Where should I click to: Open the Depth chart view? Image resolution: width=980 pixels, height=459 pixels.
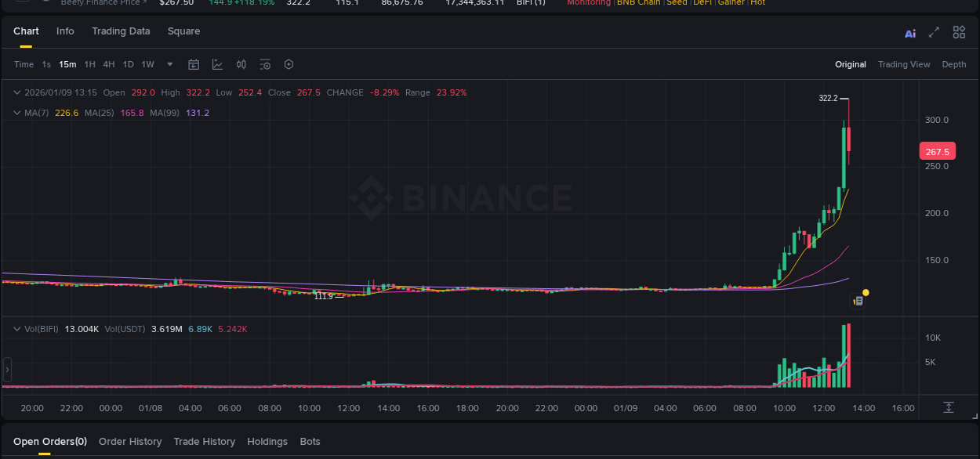(x=954, y=64)
